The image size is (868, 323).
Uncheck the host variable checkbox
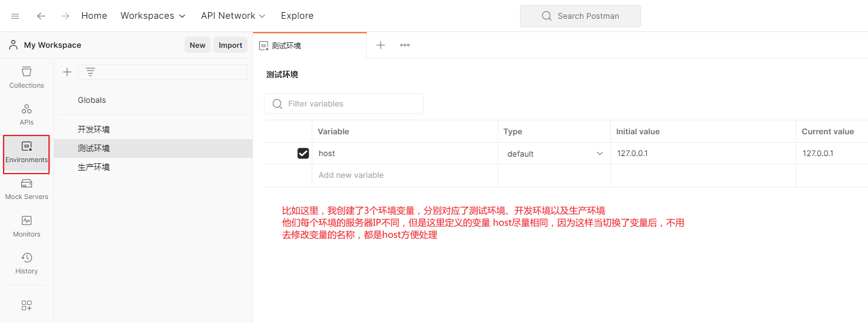point(303,154)
